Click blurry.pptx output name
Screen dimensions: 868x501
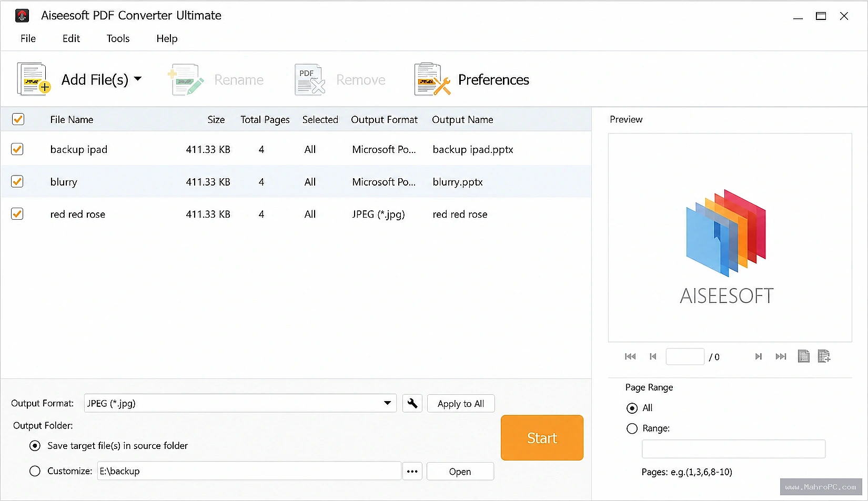coord(458,182)
